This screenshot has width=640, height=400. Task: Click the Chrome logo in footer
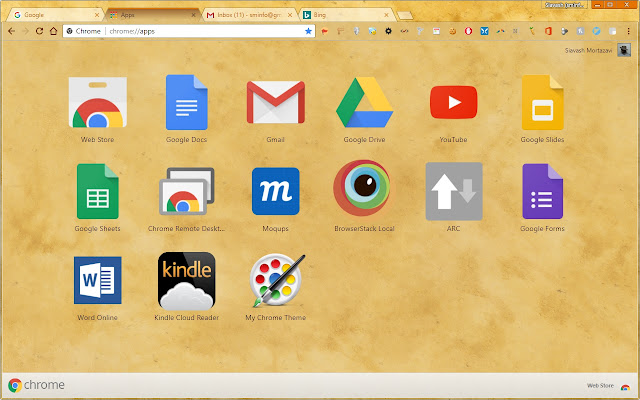(36, 385)
